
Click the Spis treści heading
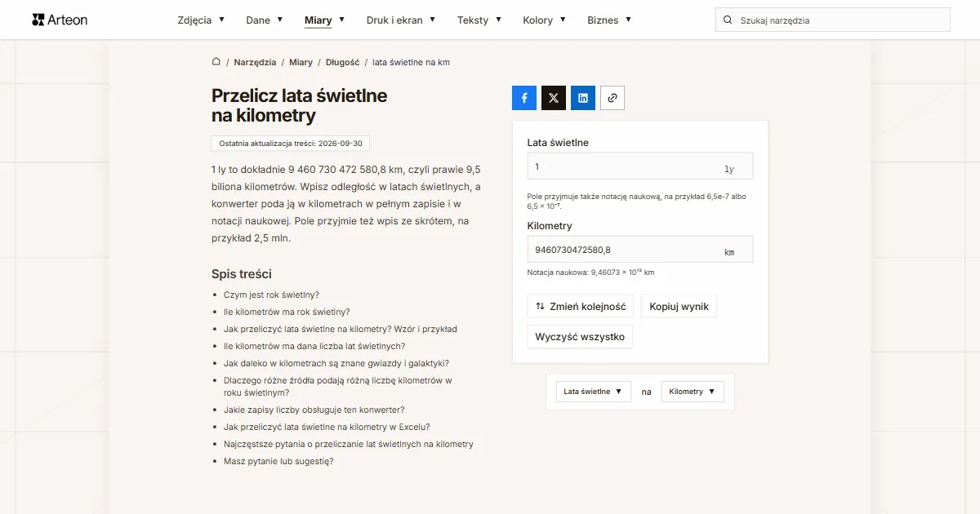click(x=242, y=274)
